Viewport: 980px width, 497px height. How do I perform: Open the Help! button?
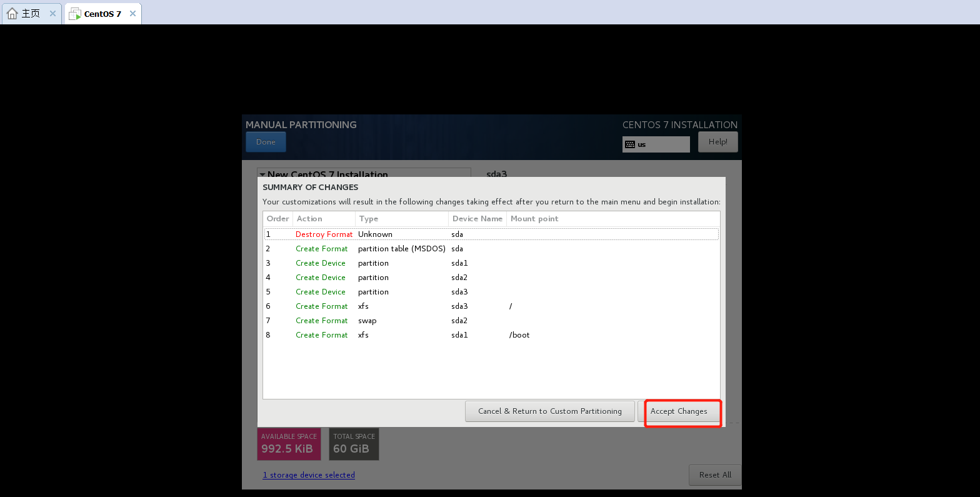click(x=717, y=142)
